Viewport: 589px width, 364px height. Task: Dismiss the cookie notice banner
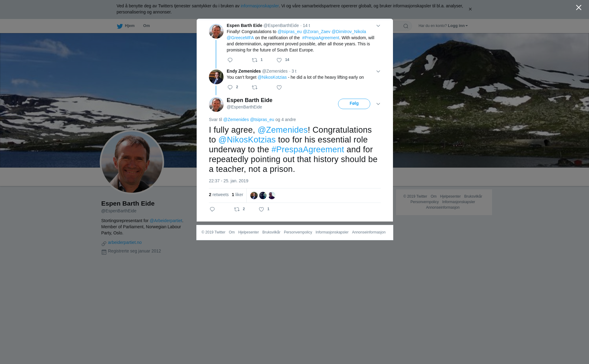pos(470,9)
